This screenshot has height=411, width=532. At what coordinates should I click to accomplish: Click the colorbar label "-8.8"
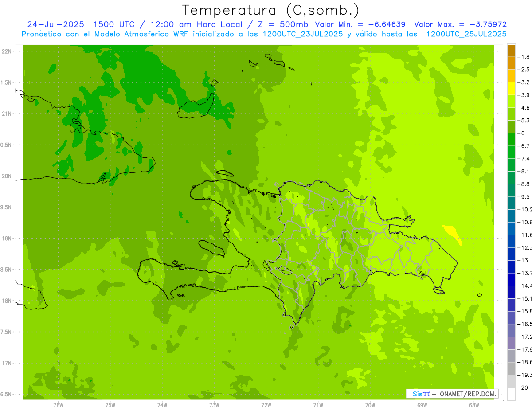tap(524, 184)
